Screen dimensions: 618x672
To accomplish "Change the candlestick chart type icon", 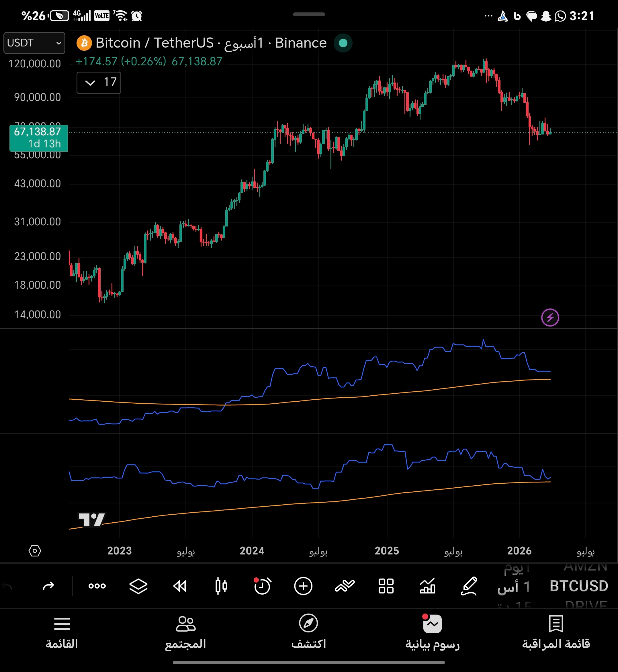I will tap(221, 586).
